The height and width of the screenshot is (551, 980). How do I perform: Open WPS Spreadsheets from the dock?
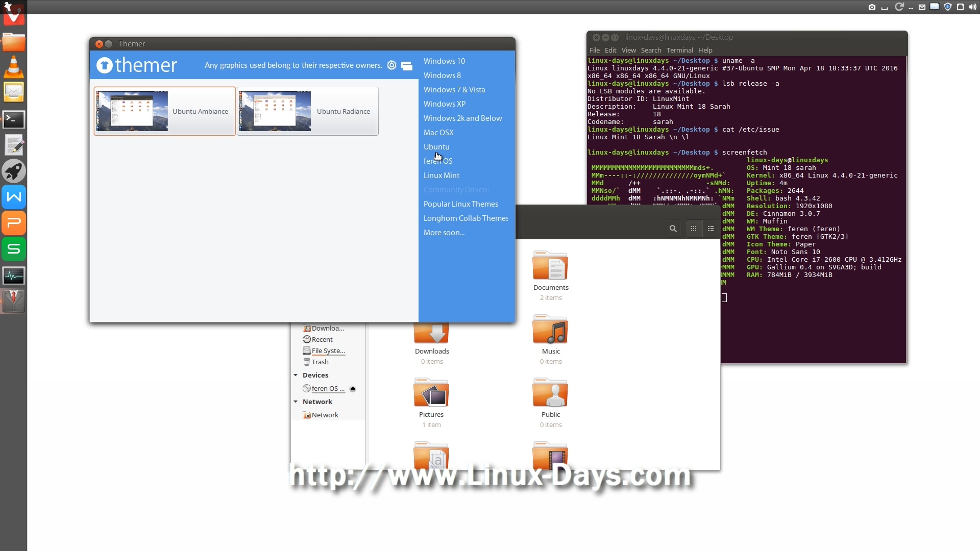click(x=14, y=249)
